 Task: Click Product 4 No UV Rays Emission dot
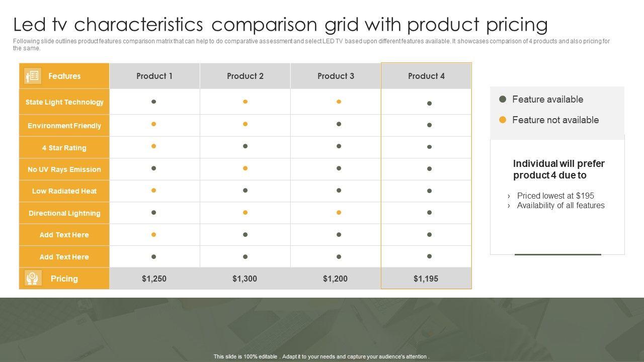point(429,169)
